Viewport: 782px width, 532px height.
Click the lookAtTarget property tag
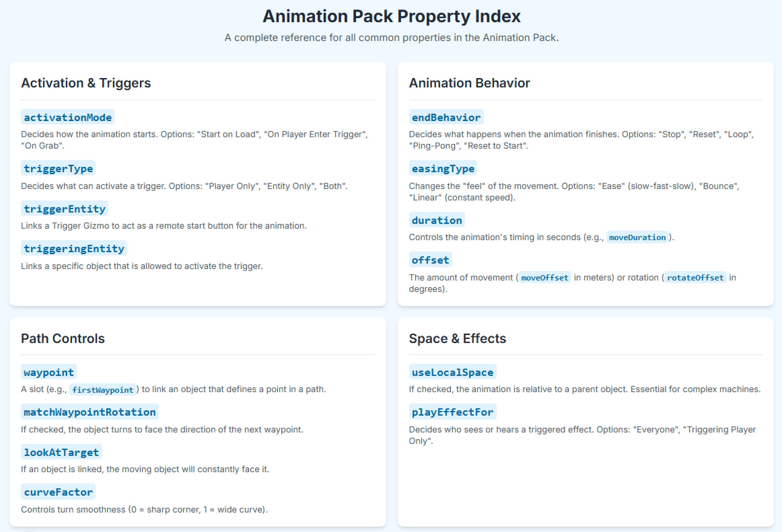pos(61,452)
